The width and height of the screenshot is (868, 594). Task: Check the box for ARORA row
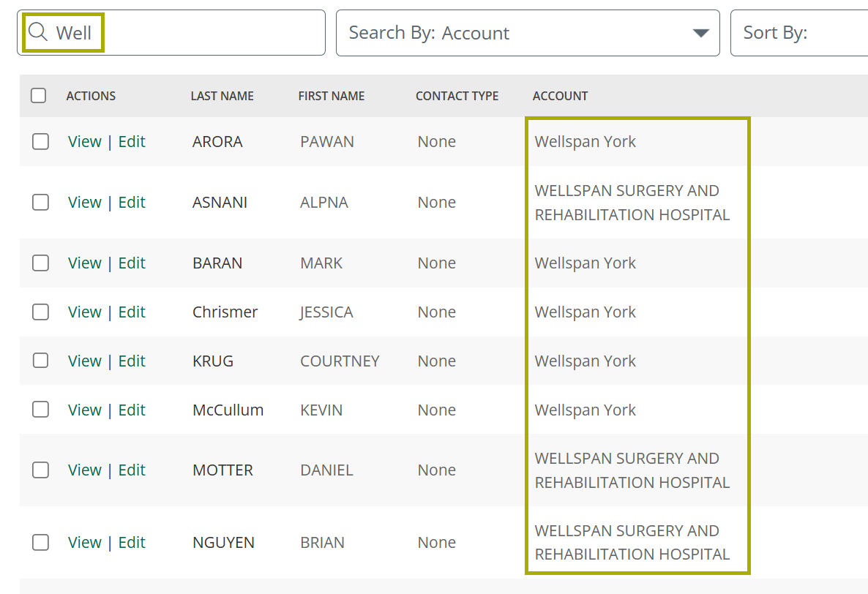pyautogui.click(x=40, y=142)
